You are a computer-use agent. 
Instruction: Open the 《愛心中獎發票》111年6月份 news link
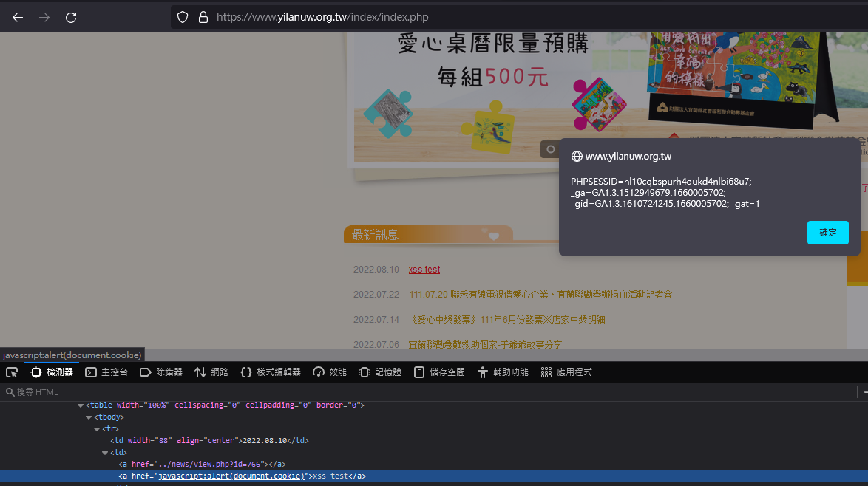pyautogui.click(x=506, y=320)
